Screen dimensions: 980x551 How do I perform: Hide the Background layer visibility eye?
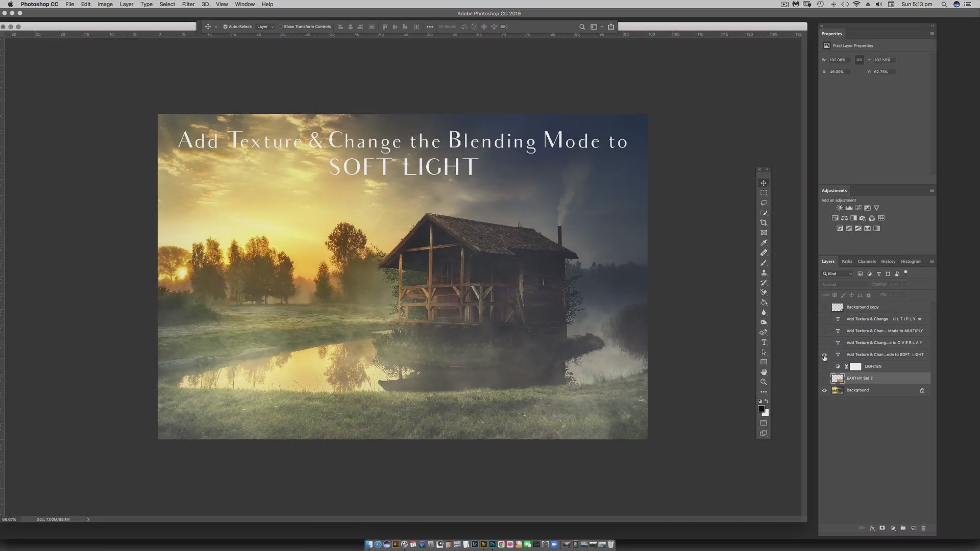[824, 390]
